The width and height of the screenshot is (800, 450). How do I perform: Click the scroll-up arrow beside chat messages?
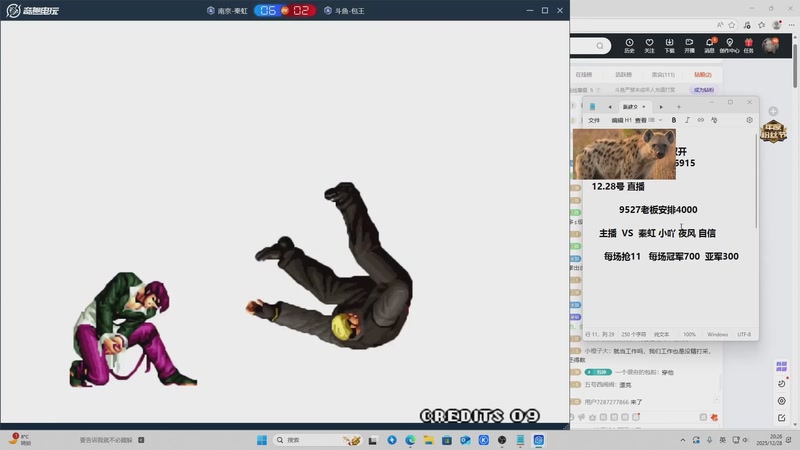click(x=716, y=399)
